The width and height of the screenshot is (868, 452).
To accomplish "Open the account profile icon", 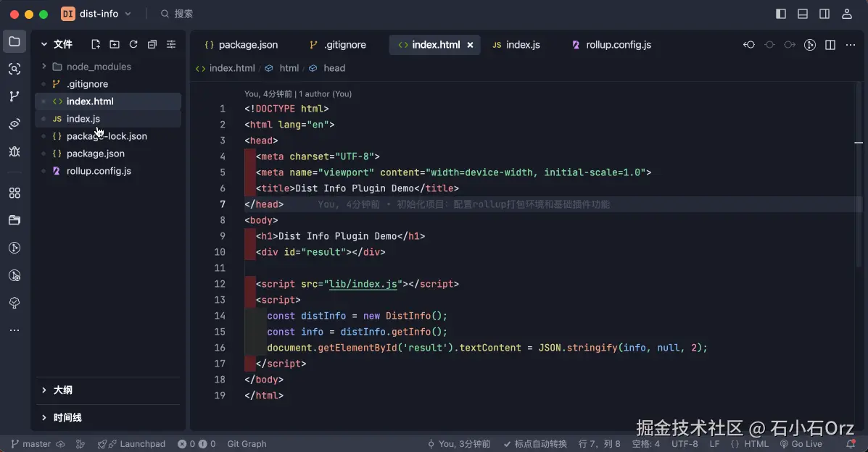I will pos(846,14).
